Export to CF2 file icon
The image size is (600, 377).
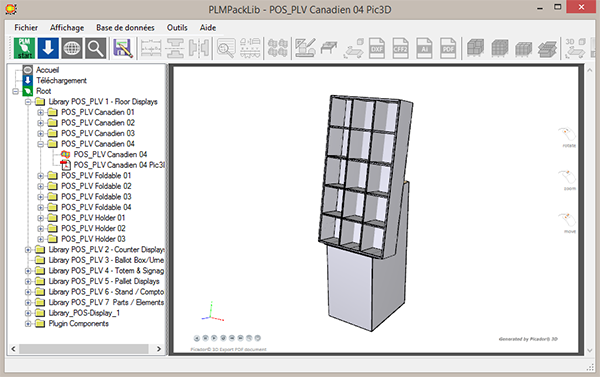pos(401,48)
